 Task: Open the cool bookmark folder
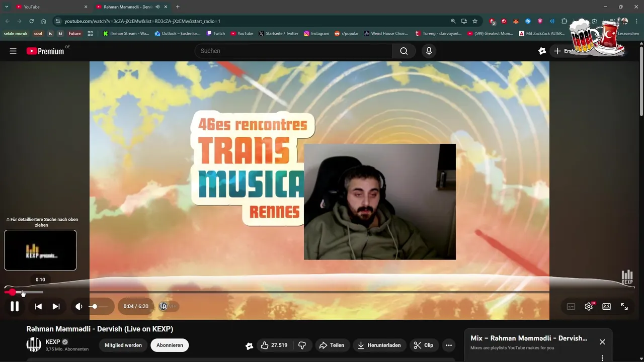38,34
